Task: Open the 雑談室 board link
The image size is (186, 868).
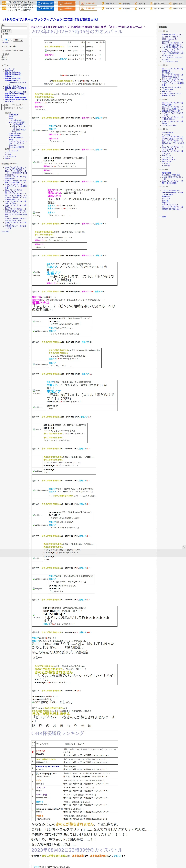Action: (11, 117)
